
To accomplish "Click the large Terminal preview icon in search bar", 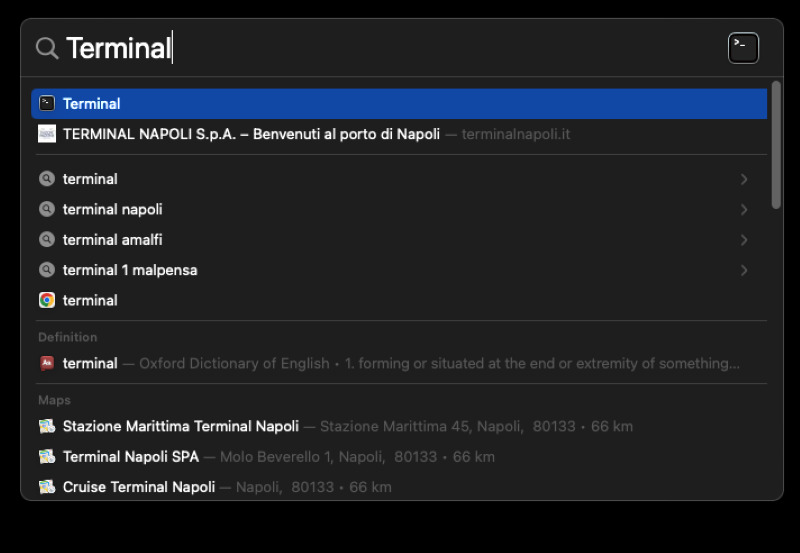I will [x=743, y=48].
